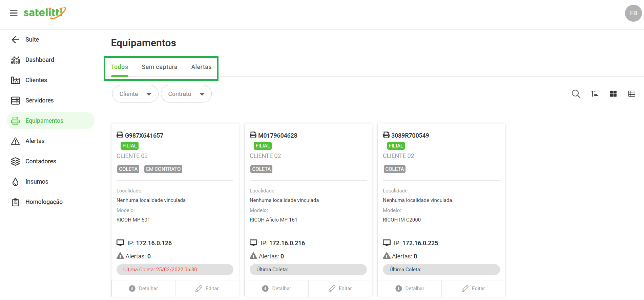
Task: Open Detalhar for M0179604628
Action: click(x=276, y=289)
